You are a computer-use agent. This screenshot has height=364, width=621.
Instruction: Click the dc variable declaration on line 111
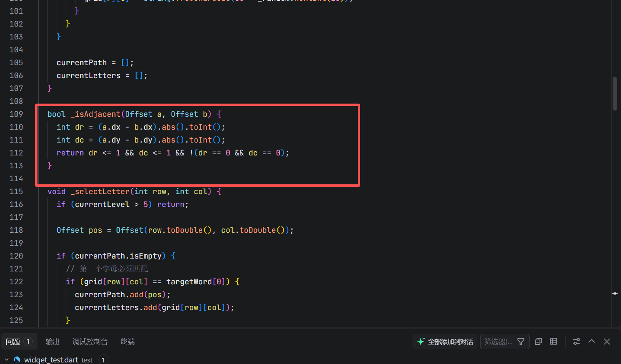(79, 140)
